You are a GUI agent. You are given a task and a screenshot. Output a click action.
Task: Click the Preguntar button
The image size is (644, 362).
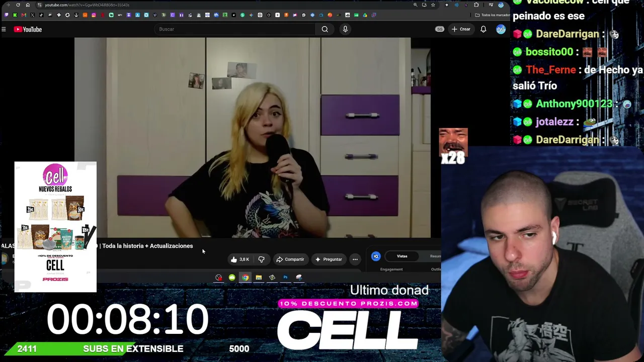329,259
